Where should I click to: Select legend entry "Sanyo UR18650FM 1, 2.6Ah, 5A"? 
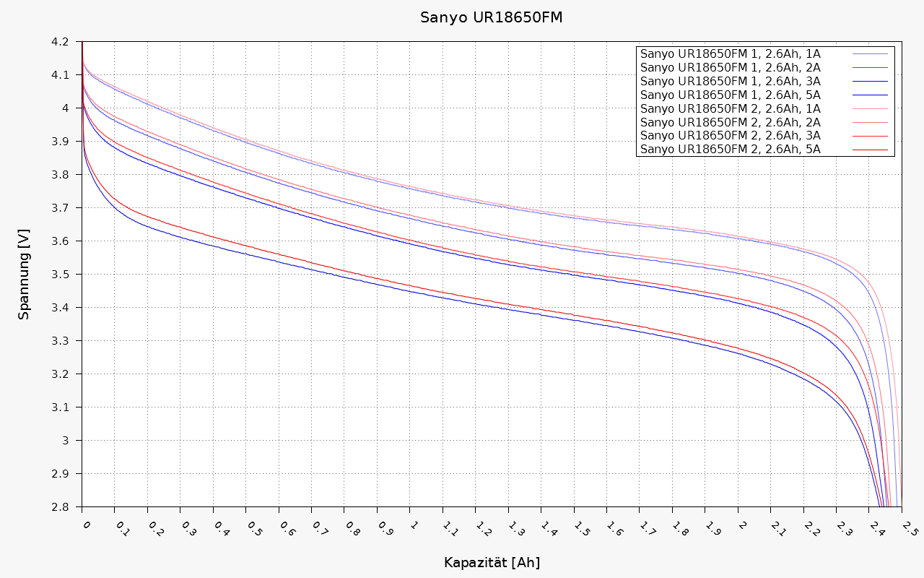coord(730,95)
